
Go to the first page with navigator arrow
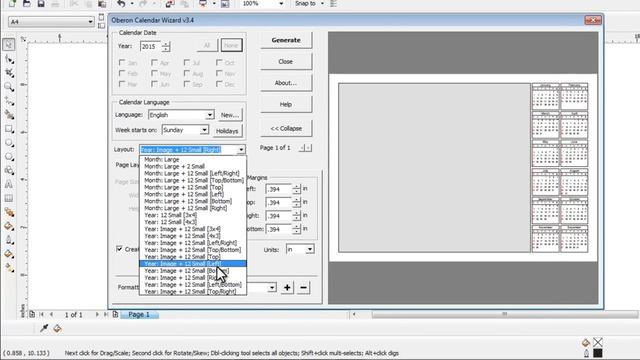tap(42, 315)
